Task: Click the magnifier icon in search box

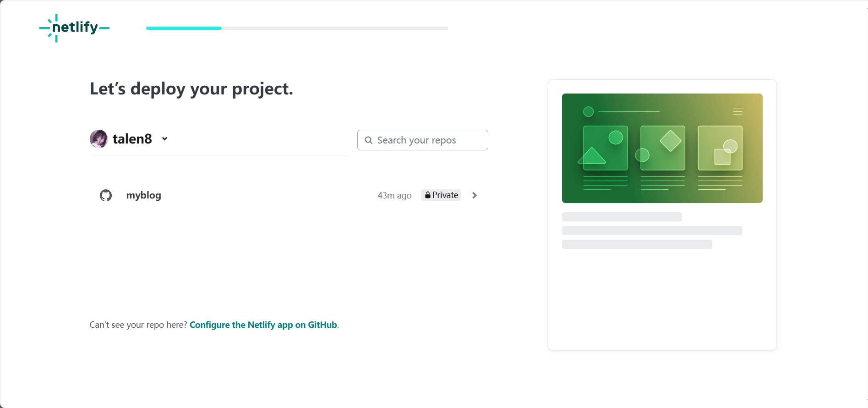Action: (x=368, y=140)
